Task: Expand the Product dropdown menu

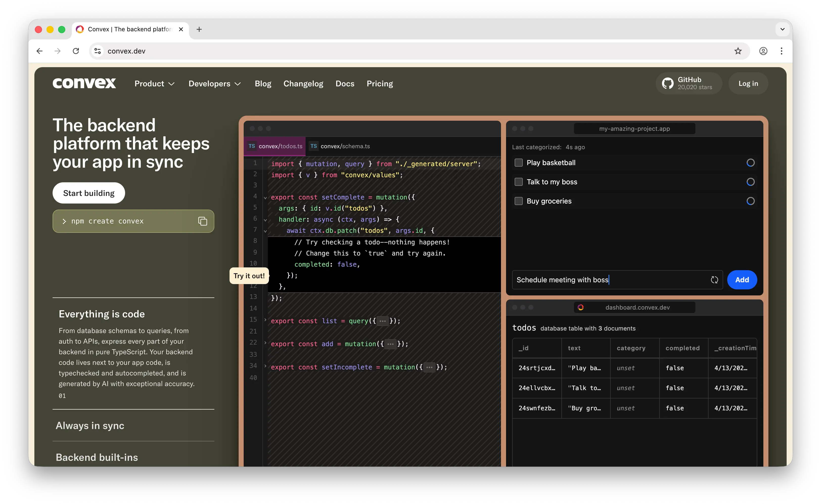Action: pos(154,84)
